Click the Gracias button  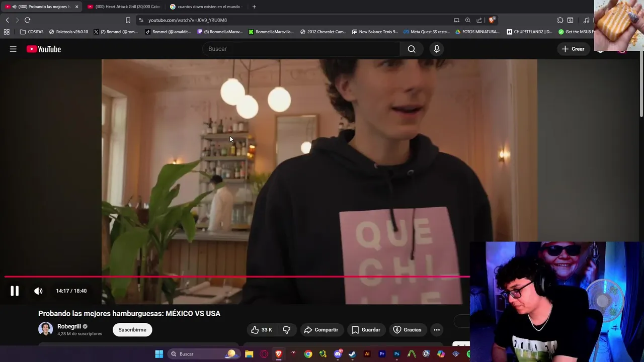pyautogui.click(x=407, y=330)
